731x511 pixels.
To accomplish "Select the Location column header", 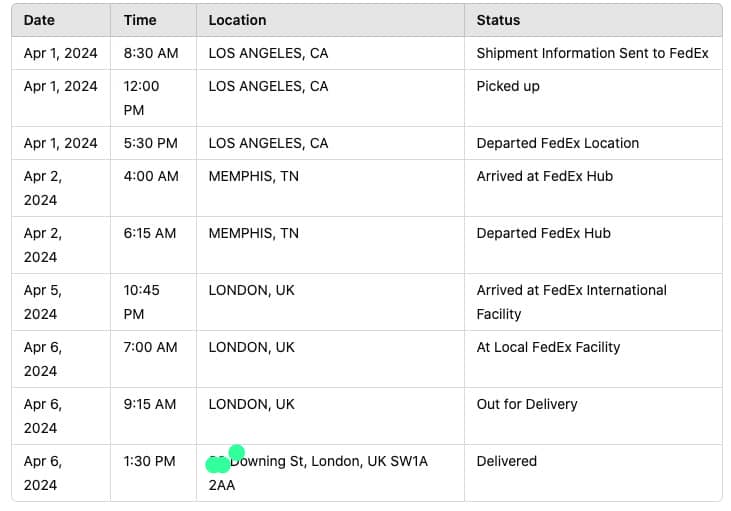I will pyautogui.click(x=237, y=20).
